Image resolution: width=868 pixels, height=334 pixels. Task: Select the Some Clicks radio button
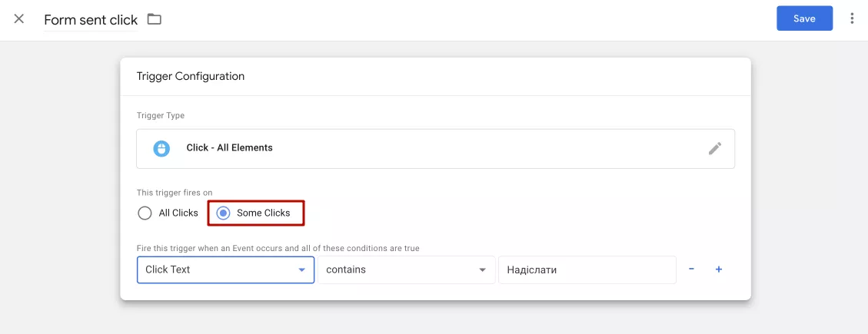coord(223,213)
